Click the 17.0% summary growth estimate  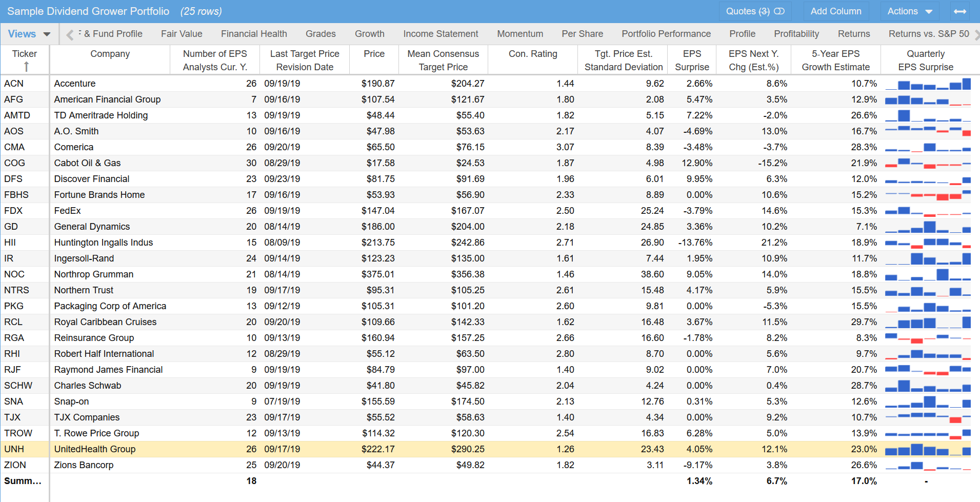click(864, 481)
